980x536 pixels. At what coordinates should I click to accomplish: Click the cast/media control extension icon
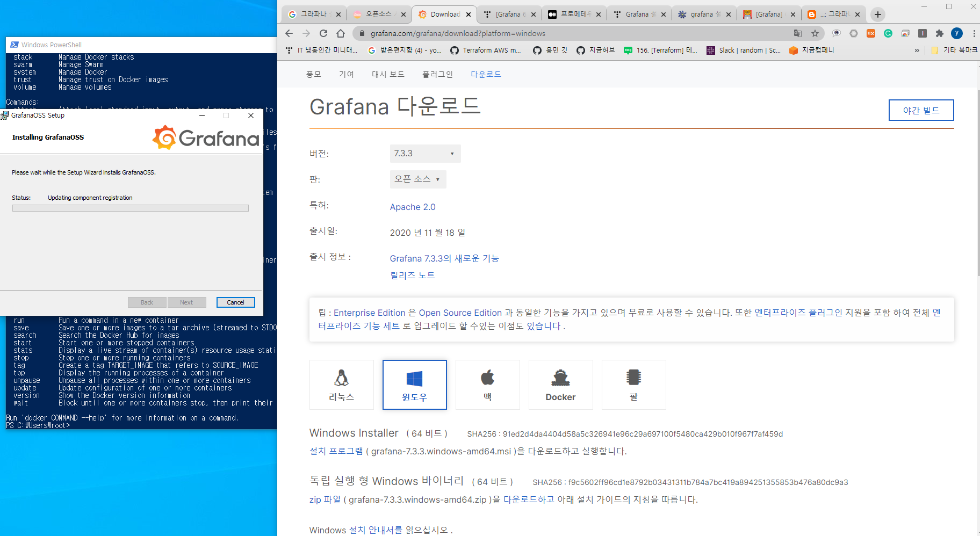(x=905, y=33)
